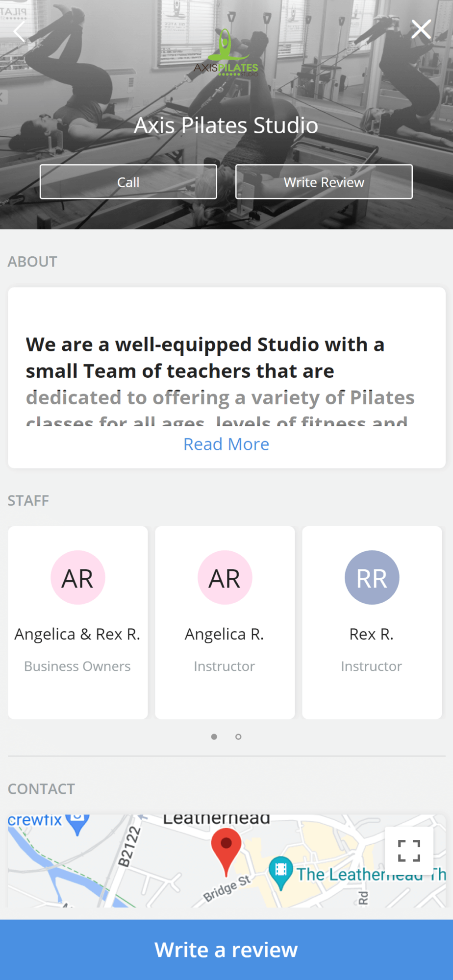This screenshot has height=980, width=453.
Task: Tap the Business Owners avatar AR
Action: click(x=78, y=578)
